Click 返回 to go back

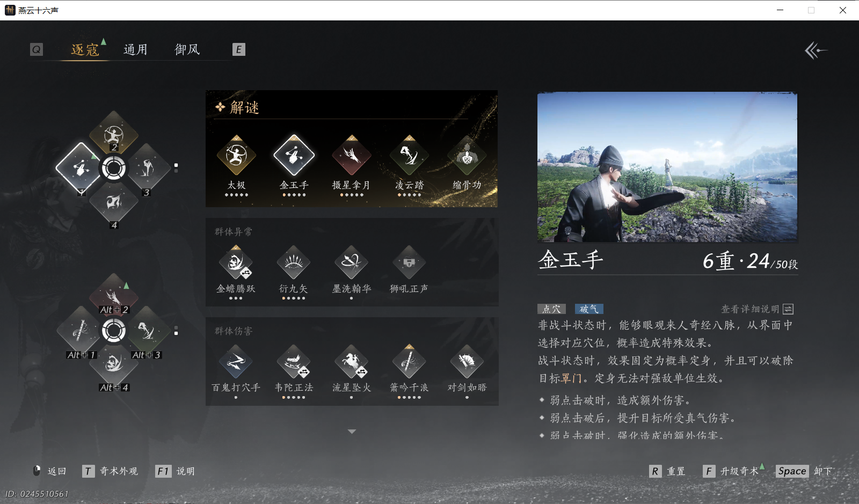[x=50, y=471]
